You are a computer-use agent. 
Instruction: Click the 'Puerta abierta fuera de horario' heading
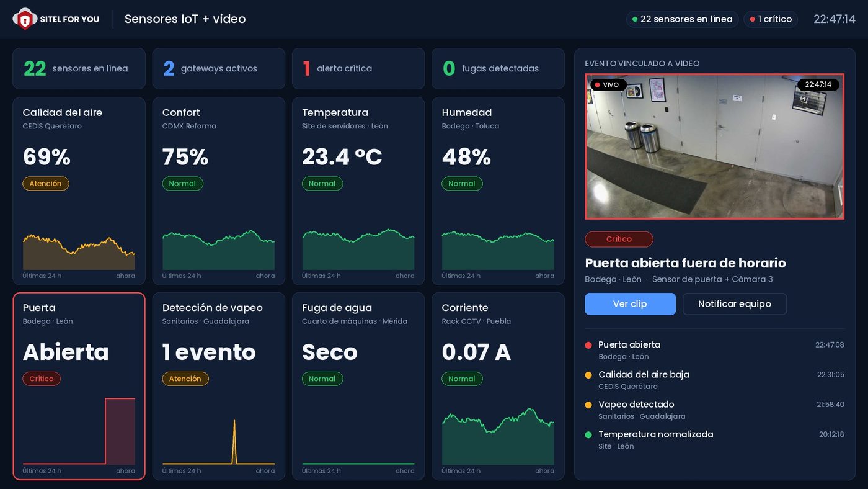[x=685, y=263]
